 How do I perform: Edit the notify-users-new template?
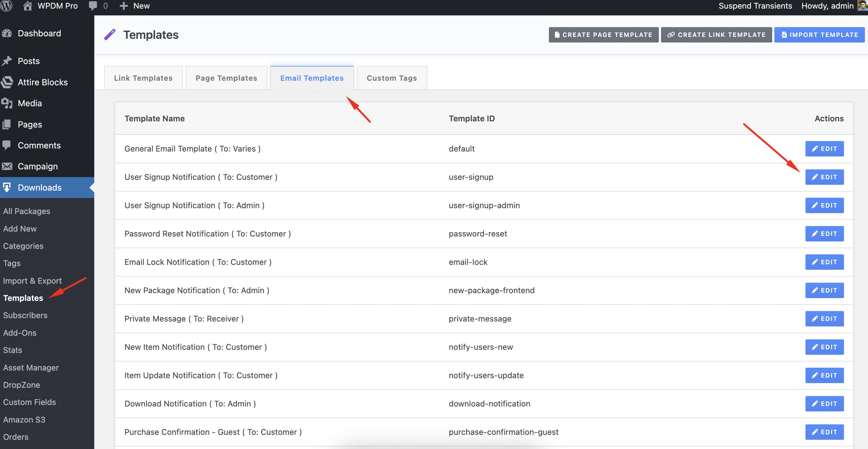[824, 346]
